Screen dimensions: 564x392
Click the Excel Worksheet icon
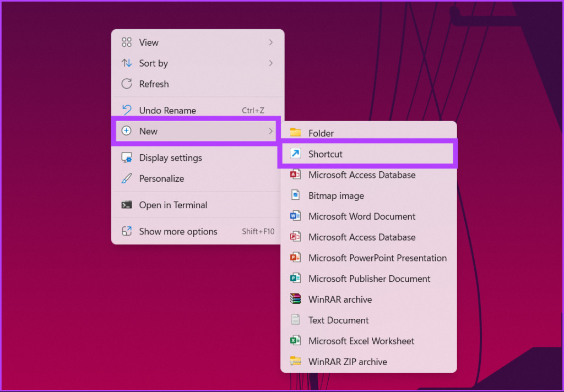tap(295, 341)
